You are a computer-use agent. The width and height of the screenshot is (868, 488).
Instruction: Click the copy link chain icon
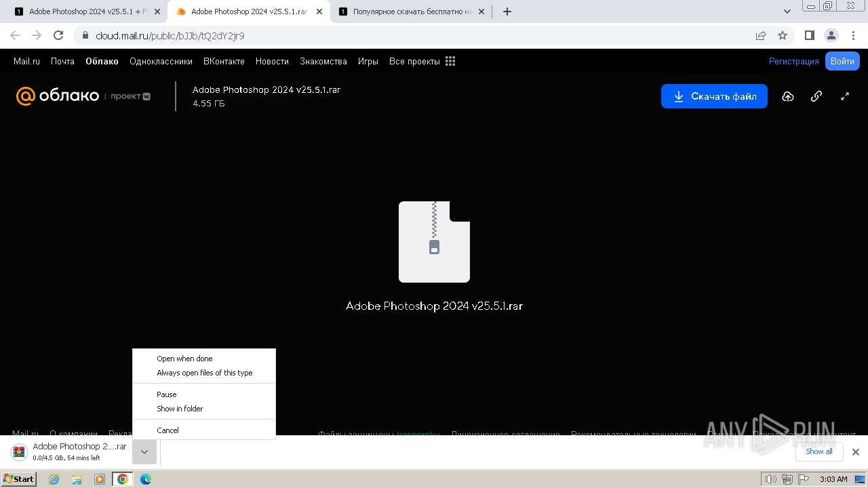(816, 96)
